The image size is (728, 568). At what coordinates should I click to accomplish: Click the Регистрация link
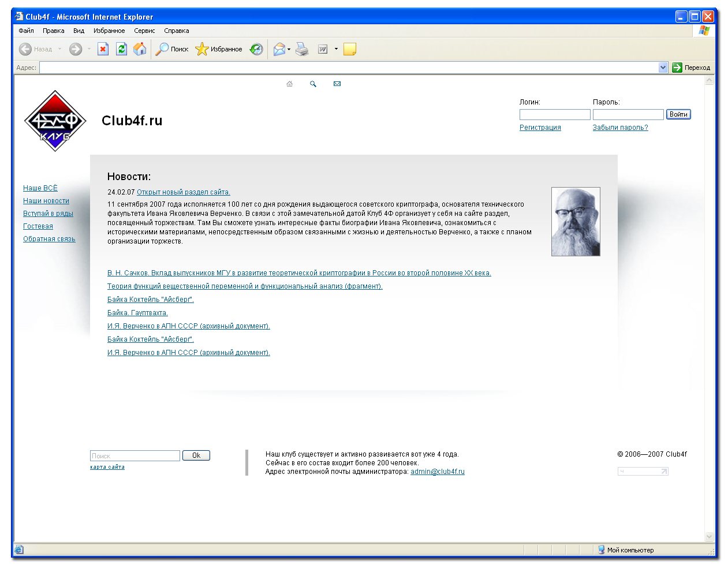540,128
